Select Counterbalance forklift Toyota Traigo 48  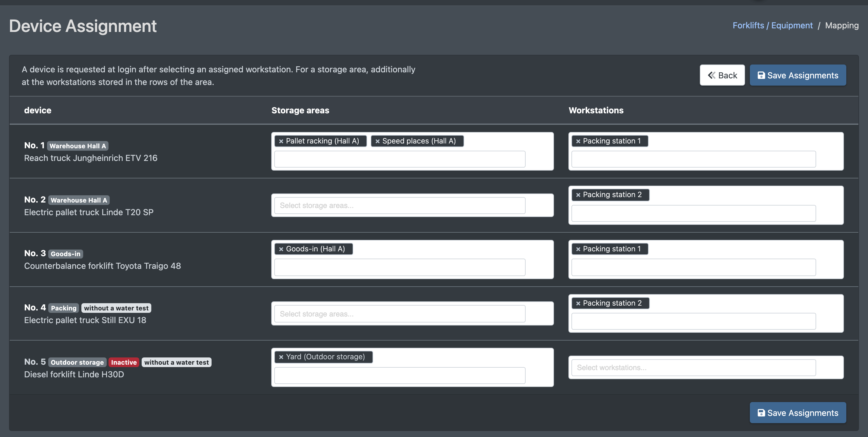coord(102,266)
